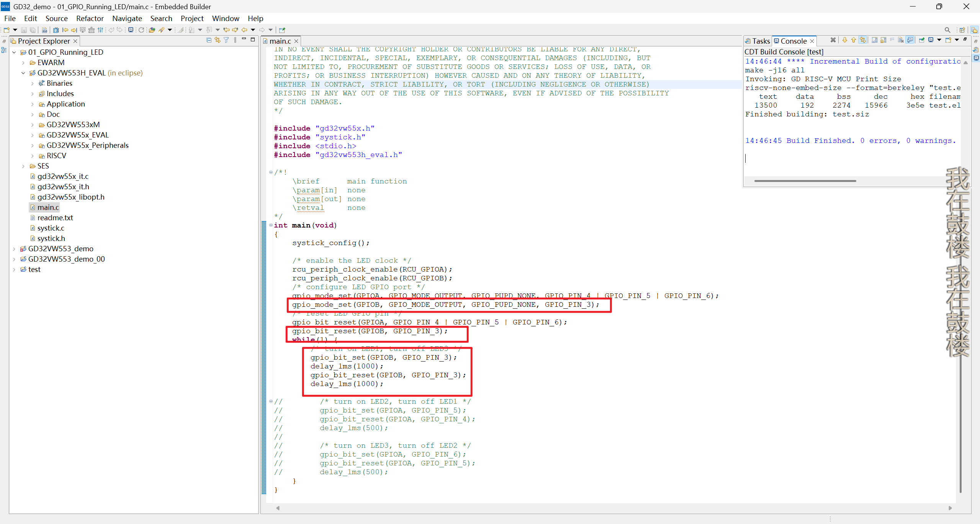Expand the Application folder
Screen dimensions: 980x524
pyautogui.click(x=33, y=104)
